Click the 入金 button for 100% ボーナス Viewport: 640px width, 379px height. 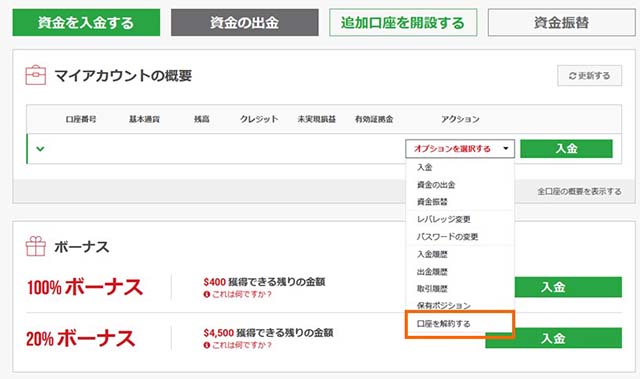[x=568, y=287]
